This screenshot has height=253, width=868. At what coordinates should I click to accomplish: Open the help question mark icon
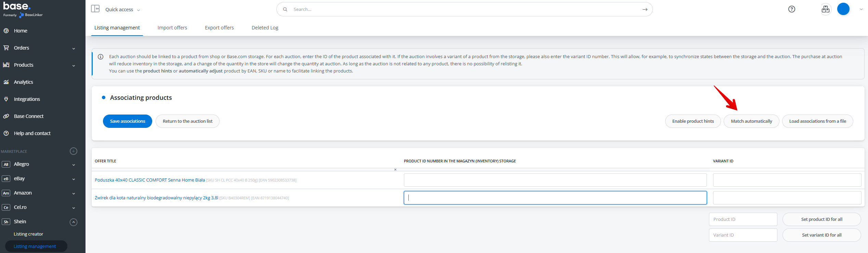point(791,9)
